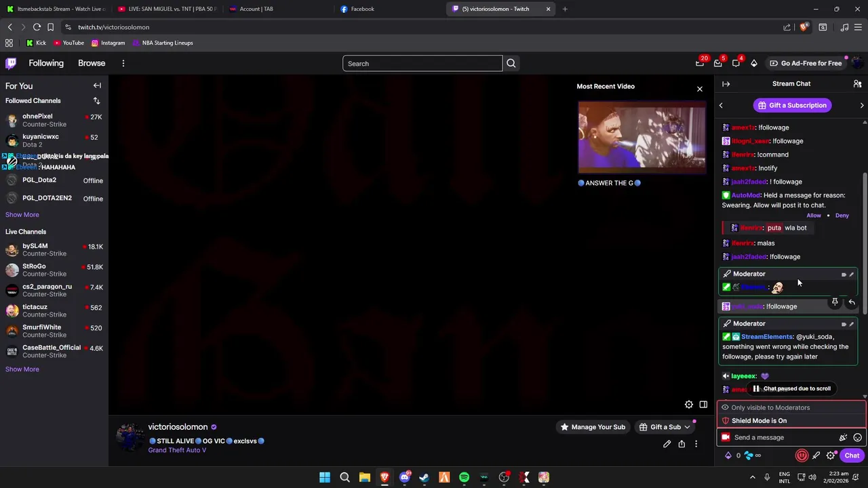Screen dimensions: 868x488
Task: Open player settings gear icon
Action: (689, 405)
